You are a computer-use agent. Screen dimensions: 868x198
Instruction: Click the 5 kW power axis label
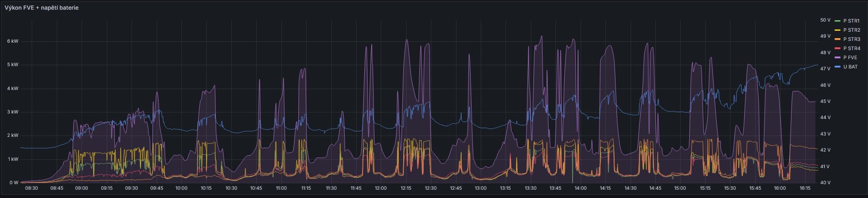(12, 65)
